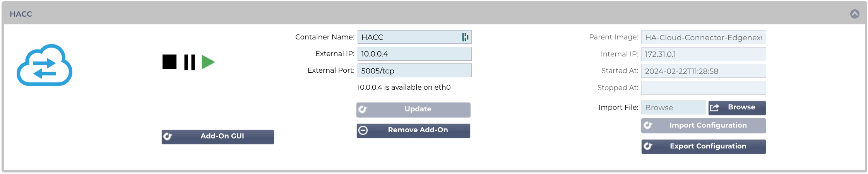Click the HACC cloud connector icon
This screenshot has height=174, width=868.
[x=45, y=65]
